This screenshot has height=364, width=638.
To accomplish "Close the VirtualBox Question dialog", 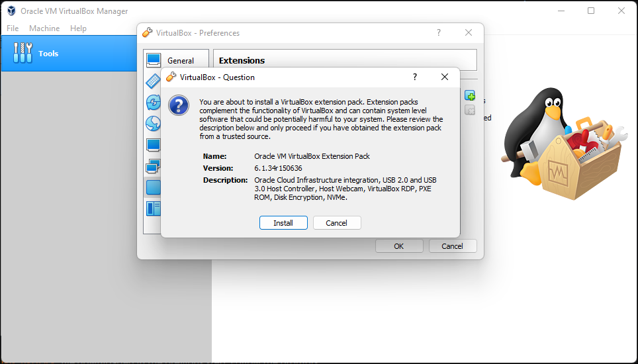I will tap(445, 77).
